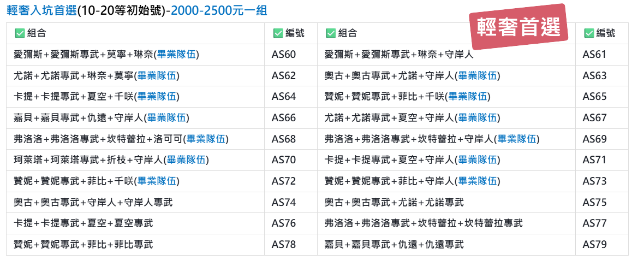This screenshot has width=644, height=266.
Task: Click the 卡提+卡提專武+夏空+夏空專武 combo cell
Action: click(x=84, y=223)
